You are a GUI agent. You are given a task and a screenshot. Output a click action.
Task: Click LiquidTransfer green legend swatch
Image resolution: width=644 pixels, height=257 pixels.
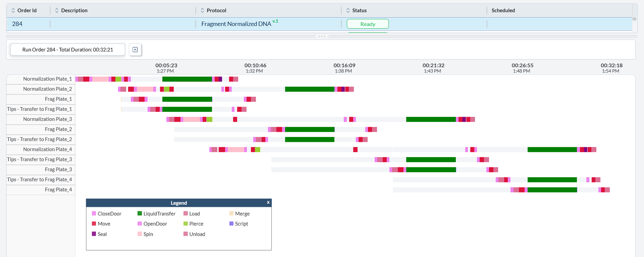click(140, 213)
